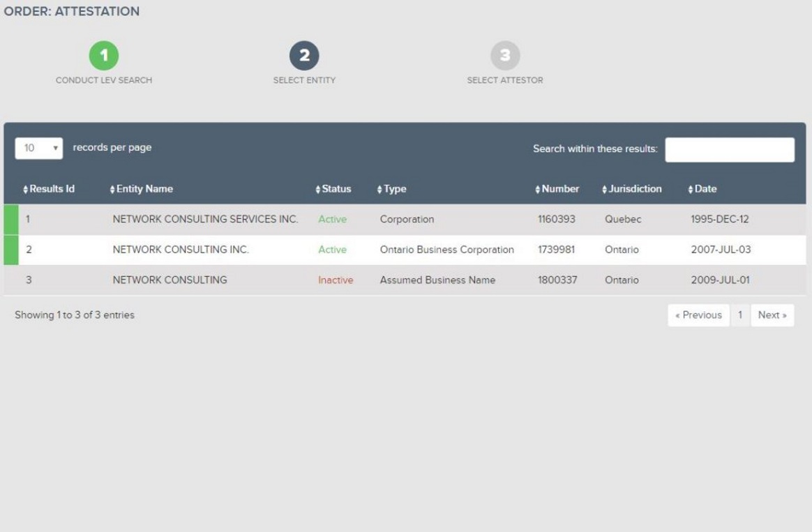Sort by Results Id column
812x532 pixels.
49,189
